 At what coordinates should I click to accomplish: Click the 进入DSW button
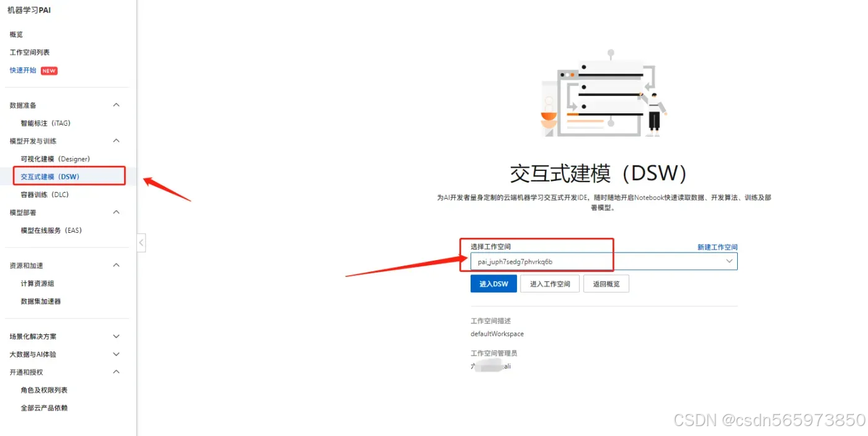tap(494, 283)
